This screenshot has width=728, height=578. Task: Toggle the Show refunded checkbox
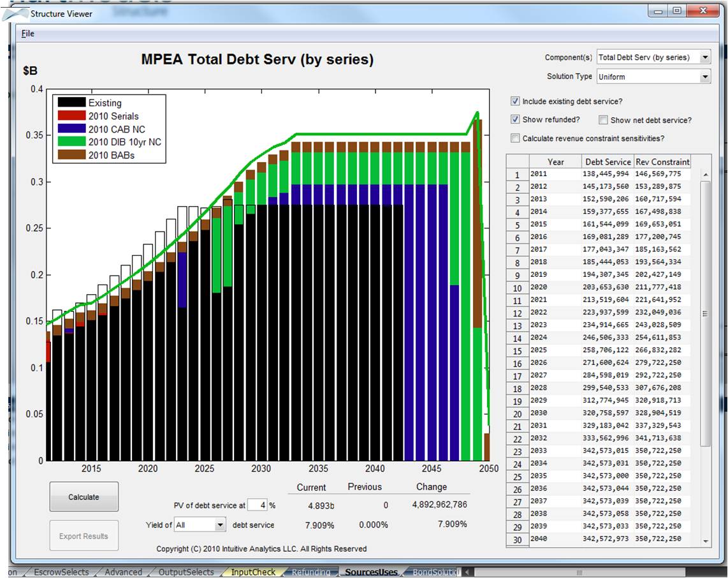pos(515,119)
